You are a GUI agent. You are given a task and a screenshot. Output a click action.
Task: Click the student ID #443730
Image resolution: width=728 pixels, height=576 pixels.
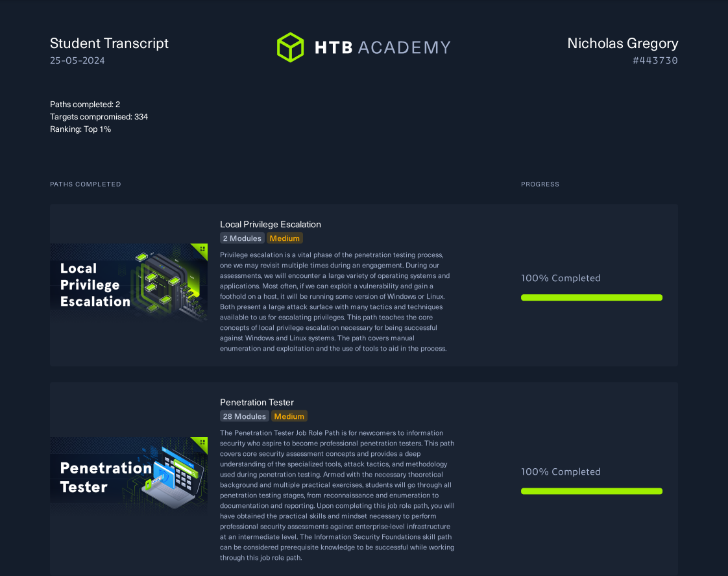pos(655,60)
